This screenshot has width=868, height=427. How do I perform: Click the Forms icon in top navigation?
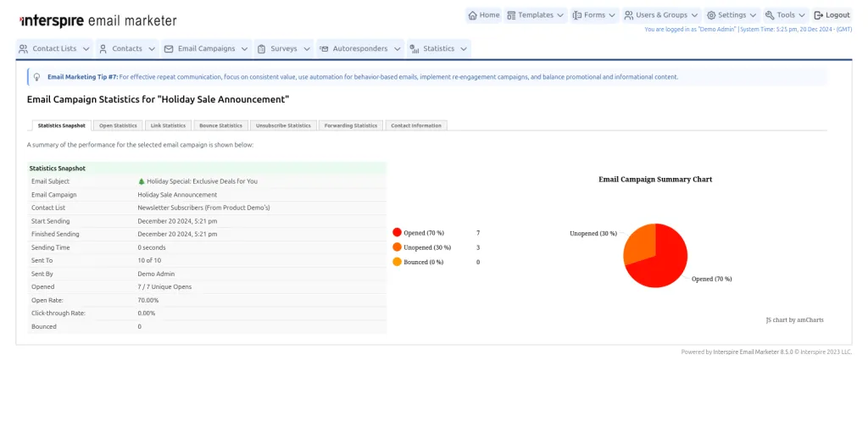click(577, 15)
